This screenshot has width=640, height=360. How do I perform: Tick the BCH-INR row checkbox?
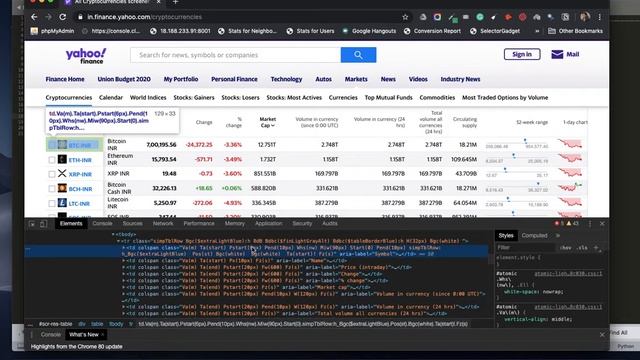click(x=52, y=189)
